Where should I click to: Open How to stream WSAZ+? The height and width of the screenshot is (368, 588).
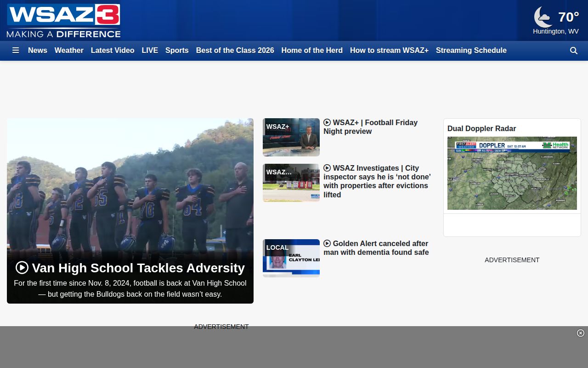[389, 51]
